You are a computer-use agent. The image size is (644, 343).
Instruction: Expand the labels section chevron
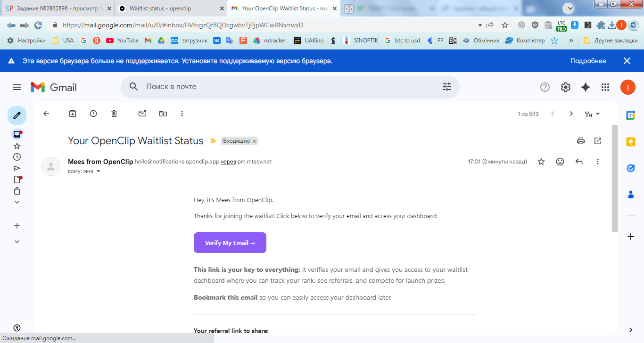point(17,242)
